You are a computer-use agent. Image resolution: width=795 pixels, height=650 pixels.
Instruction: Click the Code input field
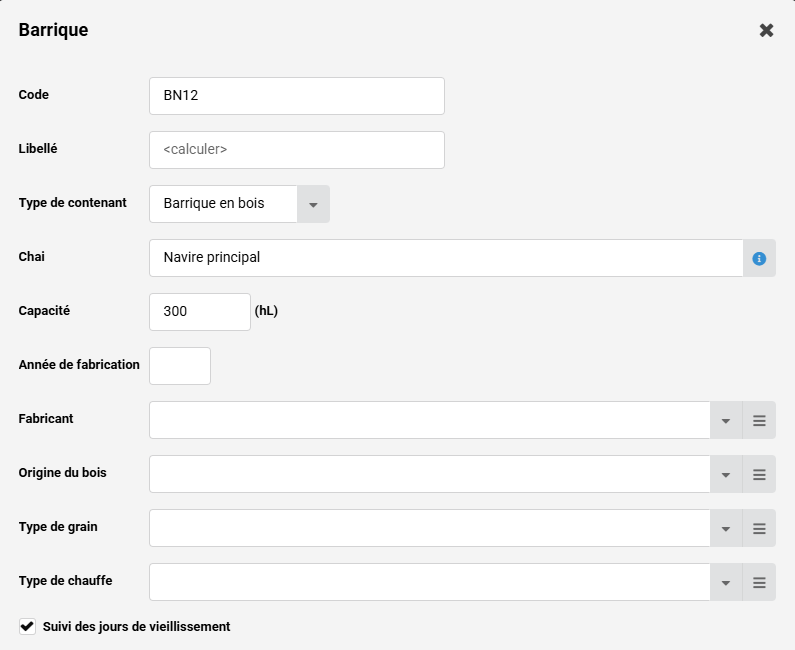296,96
